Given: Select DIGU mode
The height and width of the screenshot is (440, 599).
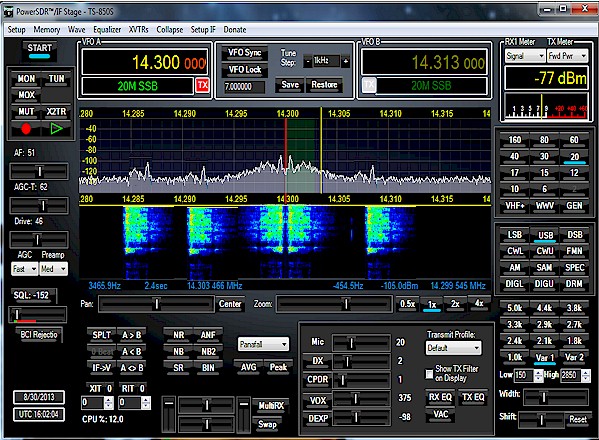Looking at the screenshot, I should point(544,284).
